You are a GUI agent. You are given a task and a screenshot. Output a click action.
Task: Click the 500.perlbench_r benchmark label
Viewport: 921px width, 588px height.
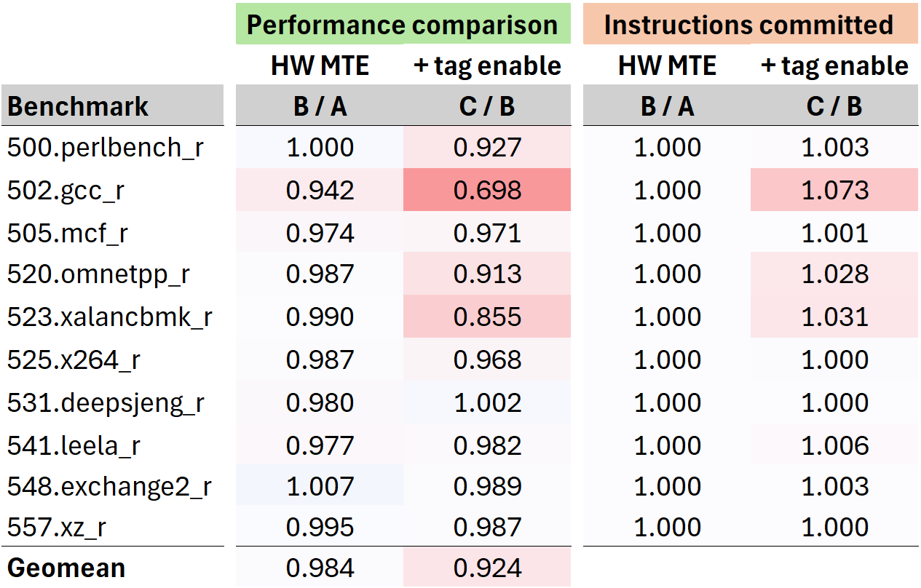(106, 148)
